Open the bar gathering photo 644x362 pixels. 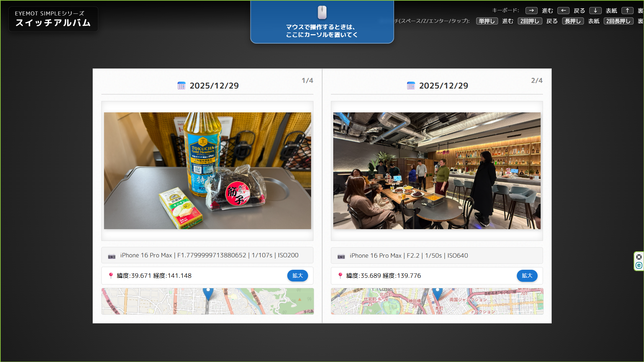[x=437, y=171]
